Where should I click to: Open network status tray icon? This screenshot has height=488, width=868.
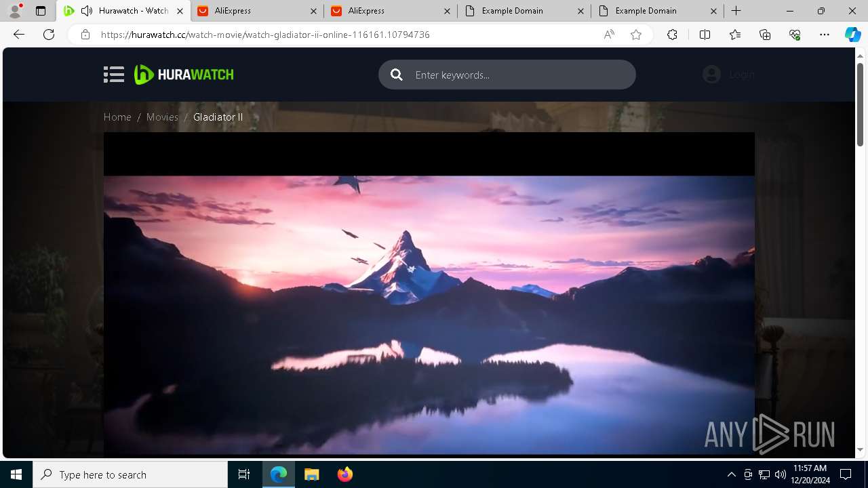click(x=764, y=474)
